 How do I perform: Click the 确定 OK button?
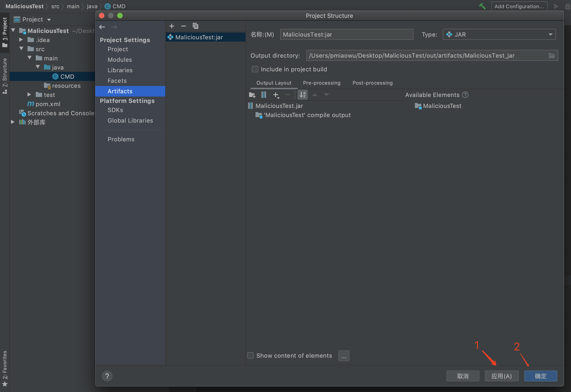(x=540, y=376)
